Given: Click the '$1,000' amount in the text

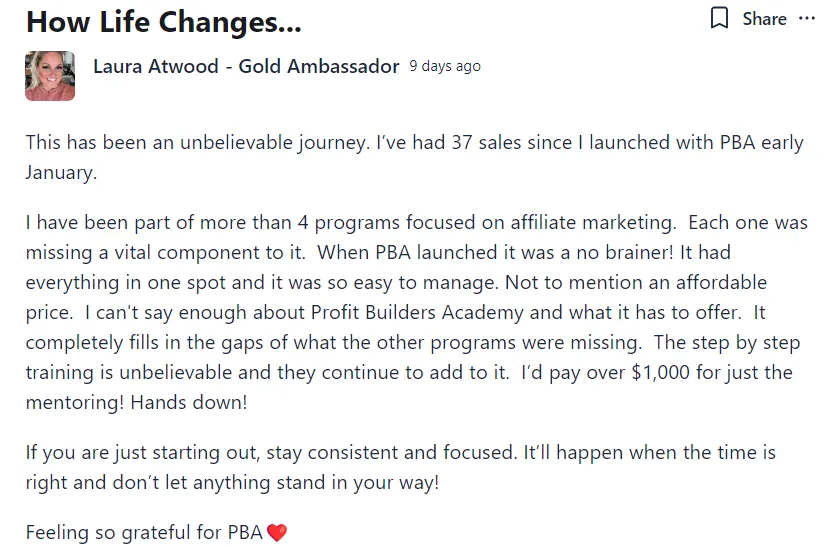Looking at the screenshot, I should click(660, 373).
